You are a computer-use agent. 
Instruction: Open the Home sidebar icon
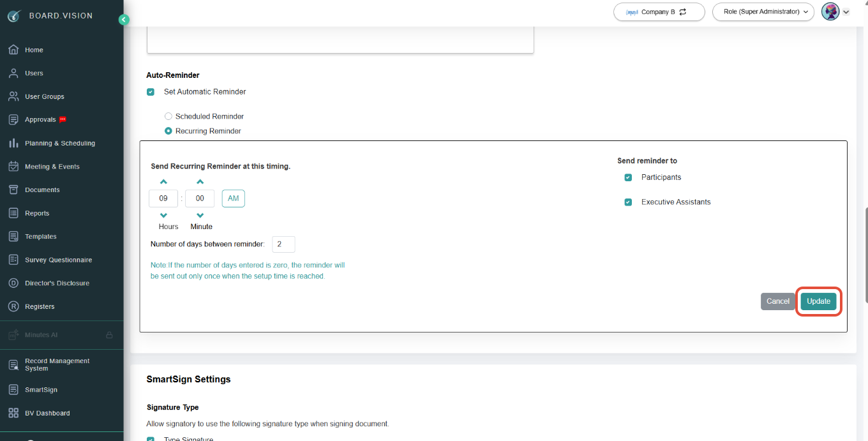[x=13, y=50]
